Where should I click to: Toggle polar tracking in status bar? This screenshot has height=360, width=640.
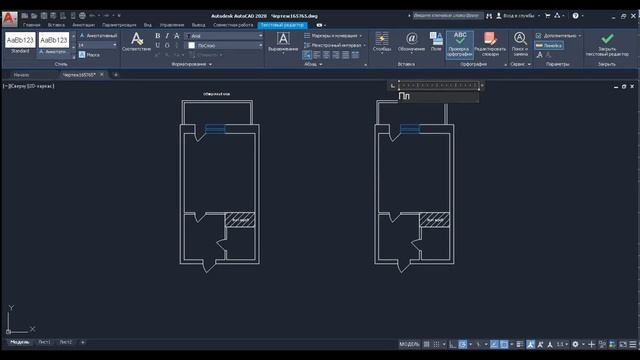click(462, 344)
